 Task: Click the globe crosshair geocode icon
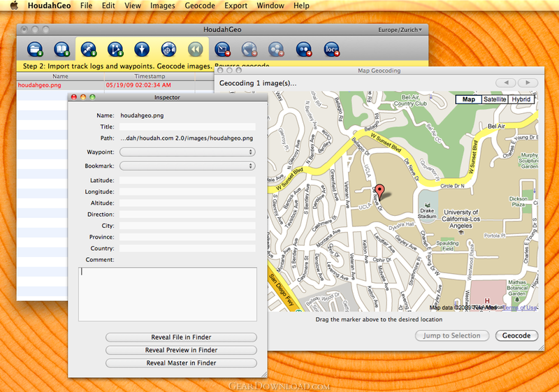pos(168,49)
